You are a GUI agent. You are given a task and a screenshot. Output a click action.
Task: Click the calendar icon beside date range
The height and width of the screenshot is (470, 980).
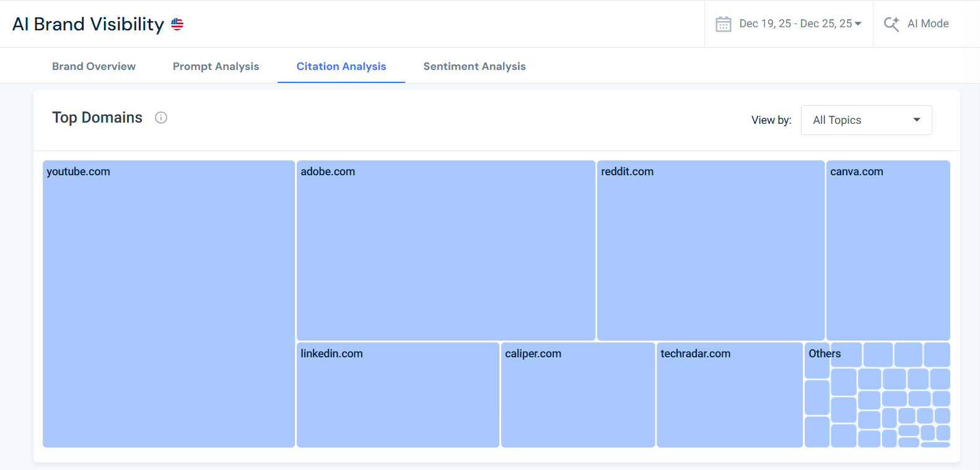(723, 24)
